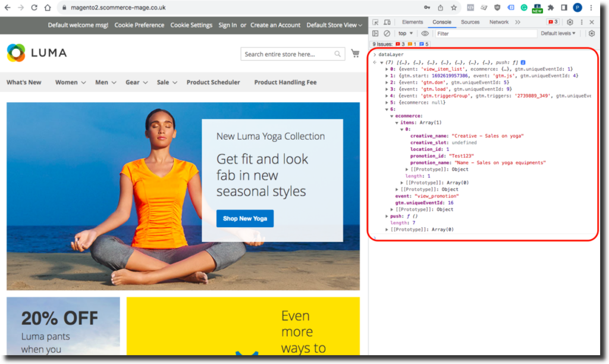Toggle the browser side panel
The height and width of the screenshot is (364, 609).
[564, 8]
